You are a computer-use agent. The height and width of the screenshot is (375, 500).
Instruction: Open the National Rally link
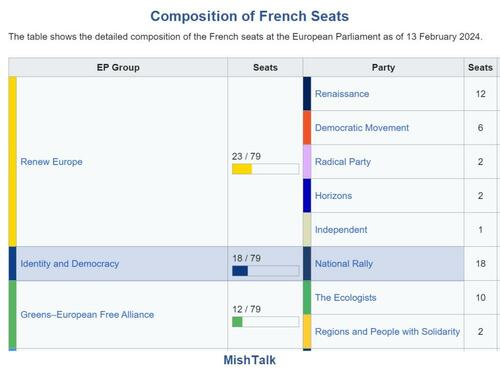pyautogui.click(x=344, y=264)
